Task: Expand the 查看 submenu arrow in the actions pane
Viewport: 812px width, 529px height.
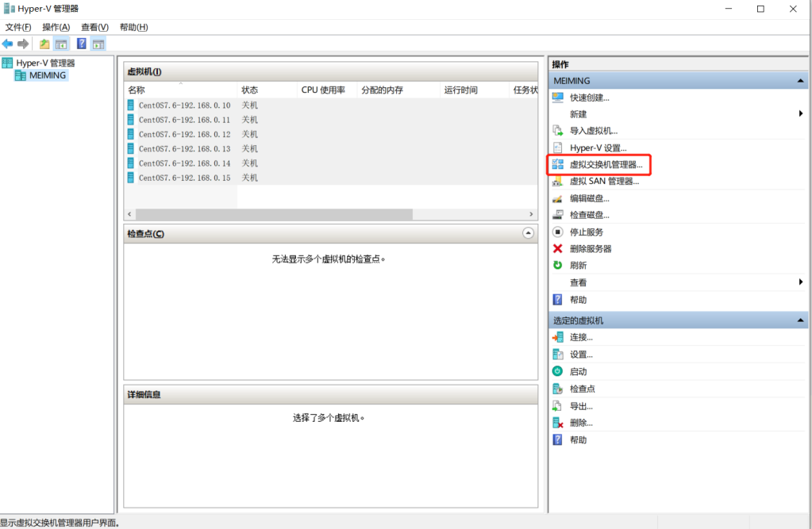Action: point(801,282)
